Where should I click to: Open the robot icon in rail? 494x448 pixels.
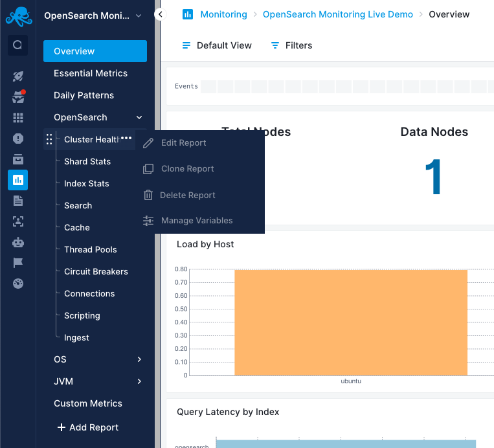pos(18,242)
